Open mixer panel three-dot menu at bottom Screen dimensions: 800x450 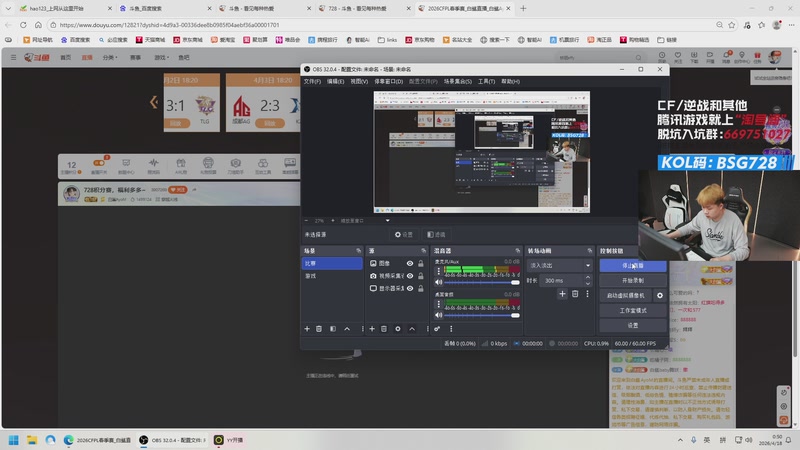pyautogui.click(x=451, y=329)
